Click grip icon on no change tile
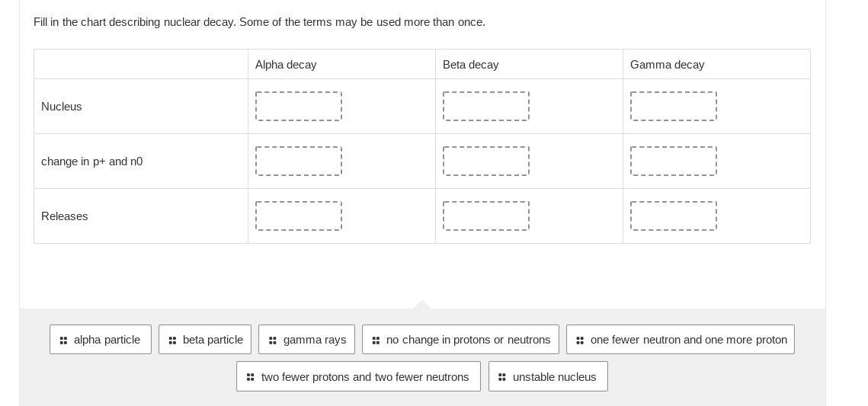This screenshot has height=406, width=868. click(x=376, y=340)
